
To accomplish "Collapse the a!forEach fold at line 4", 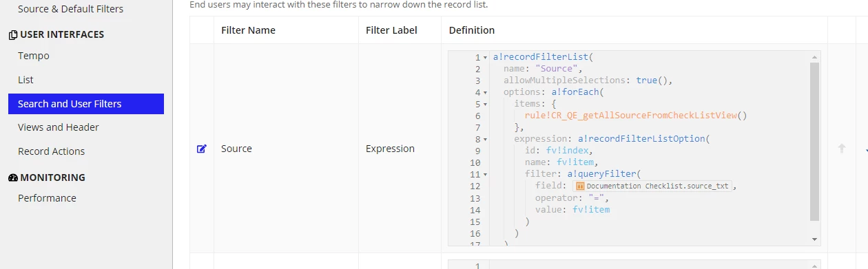I will click(486, 93).
